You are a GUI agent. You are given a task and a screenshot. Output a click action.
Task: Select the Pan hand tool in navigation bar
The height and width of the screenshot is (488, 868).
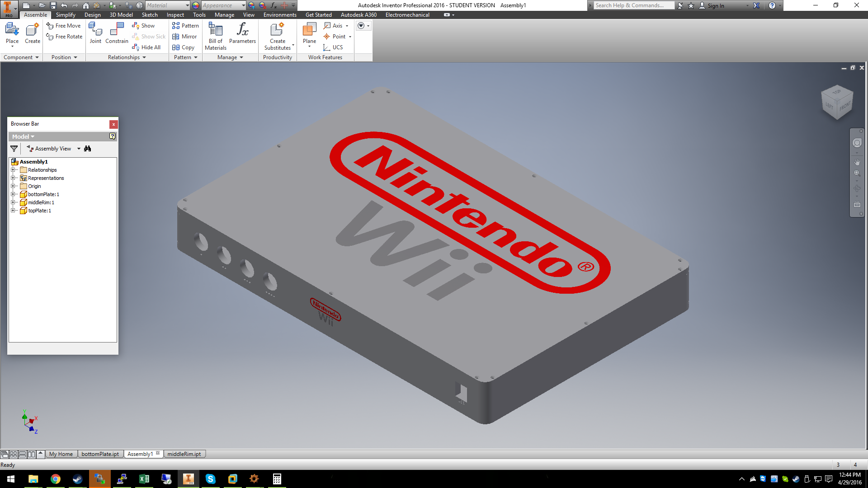[857, 162]
